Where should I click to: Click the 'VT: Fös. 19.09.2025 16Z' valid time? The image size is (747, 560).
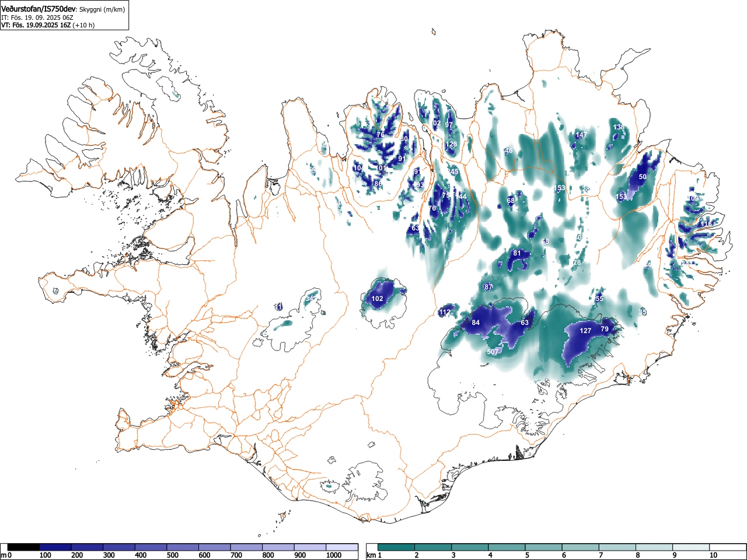coord(36,25)
